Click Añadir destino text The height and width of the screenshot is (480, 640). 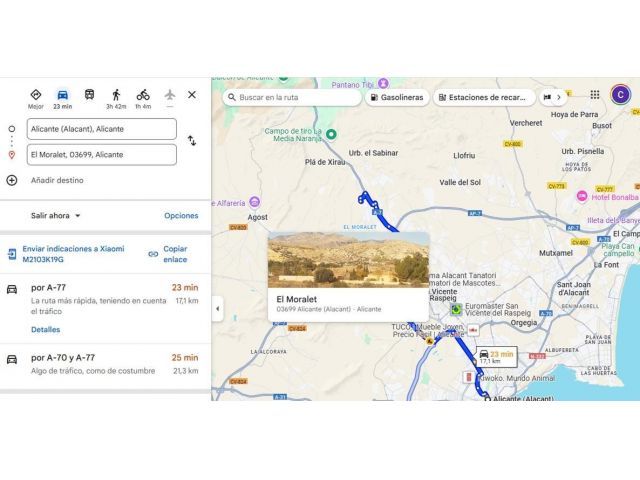coord(57,180)
